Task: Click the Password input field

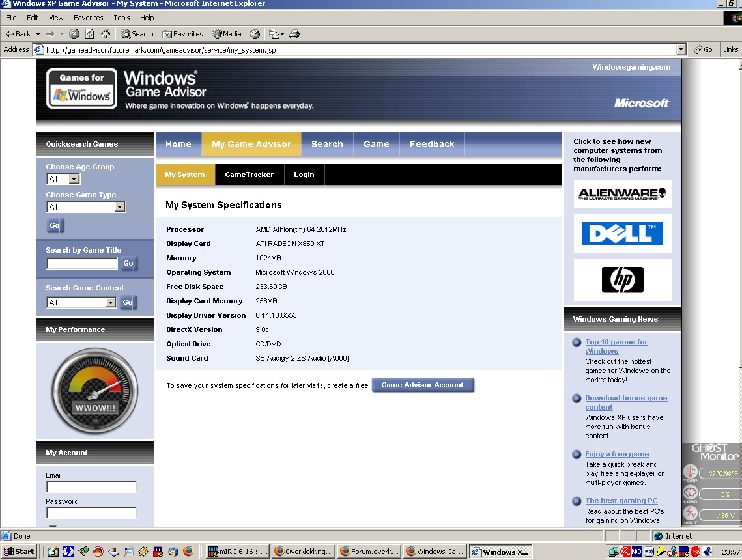Action: [91, 512]
